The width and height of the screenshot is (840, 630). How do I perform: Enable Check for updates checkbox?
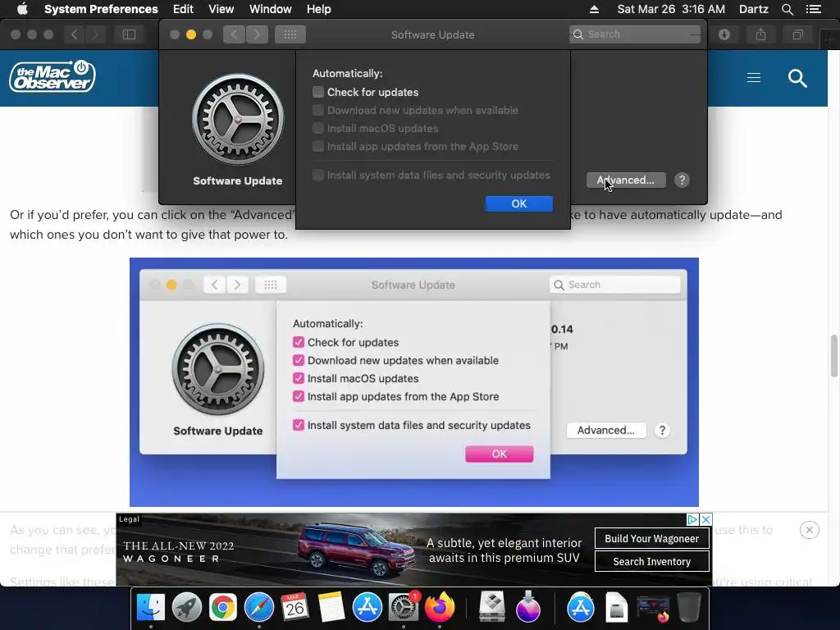[x=317, y=92]
